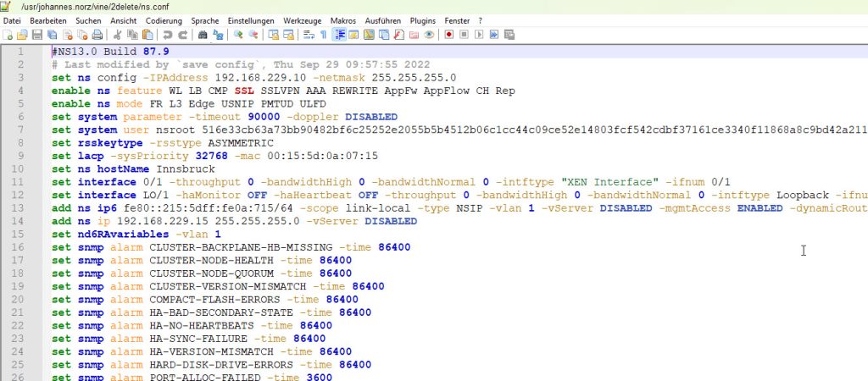
Task: Stop macro recording button
Action: tap(464, 35)
